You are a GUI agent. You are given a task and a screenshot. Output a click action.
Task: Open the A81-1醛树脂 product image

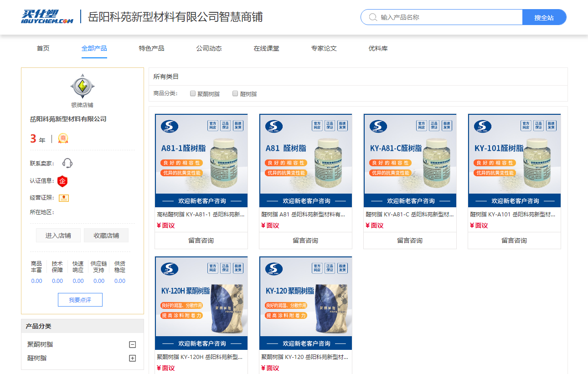(x=201, y=160)
